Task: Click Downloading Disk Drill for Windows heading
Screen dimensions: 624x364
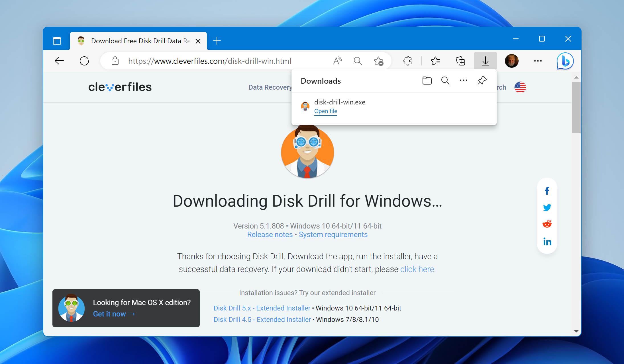Action: click(307, 201)
